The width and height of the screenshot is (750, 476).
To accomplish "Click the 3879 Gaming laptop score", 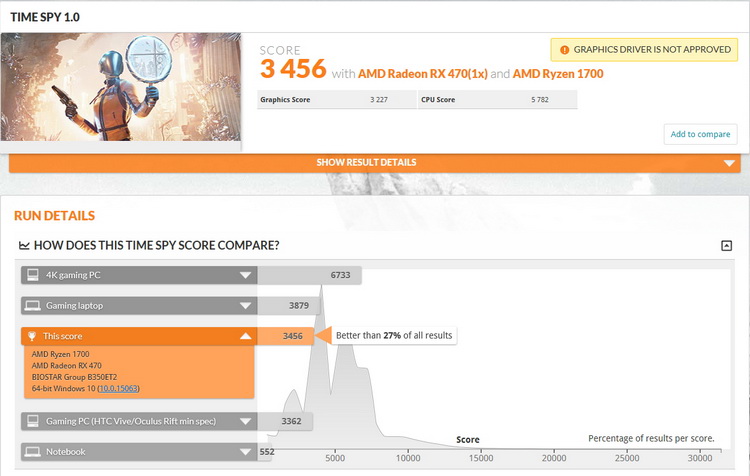I will point(299,306).
